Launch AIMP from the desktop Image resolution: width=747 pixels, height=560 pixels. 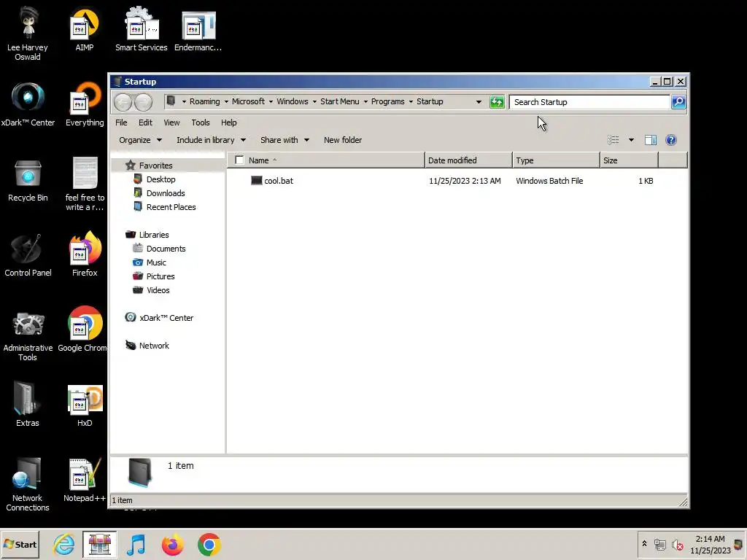coord(85,31)
